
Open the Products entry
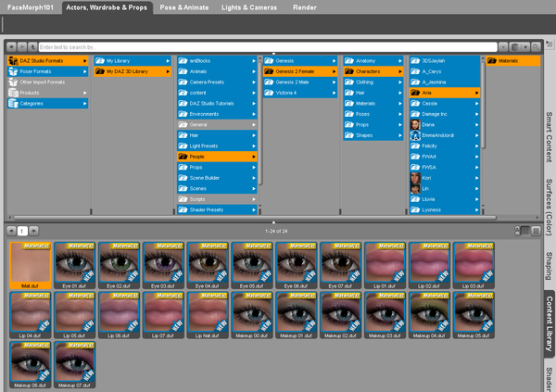coord(48,93)
